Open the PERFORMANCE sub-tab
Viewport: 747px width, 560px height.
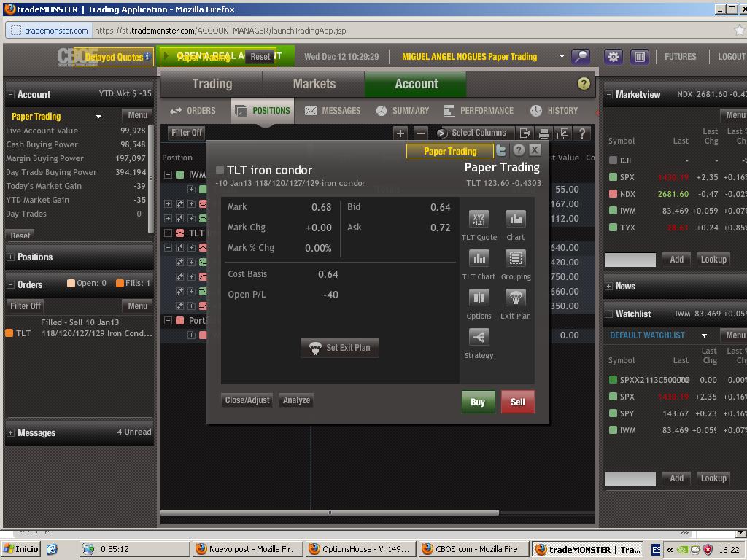point(478,111)
